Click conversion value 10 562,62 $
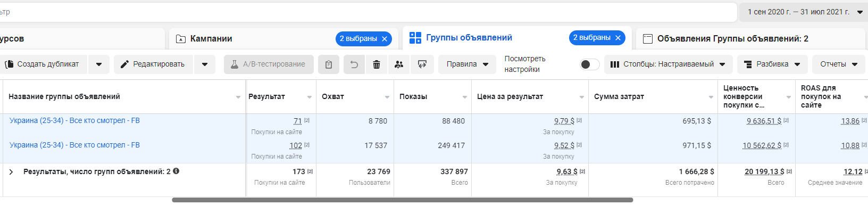Image resolution: width=868 pixels, height=213 pixels. pyautogui.click(x=762, y=146)
